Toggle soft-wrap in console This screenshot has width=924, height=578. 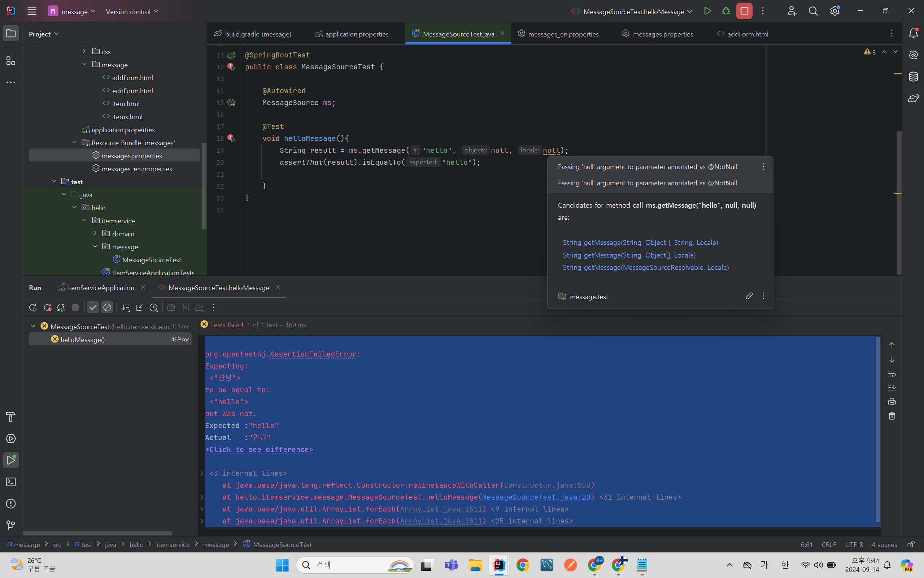click(892, 374)
